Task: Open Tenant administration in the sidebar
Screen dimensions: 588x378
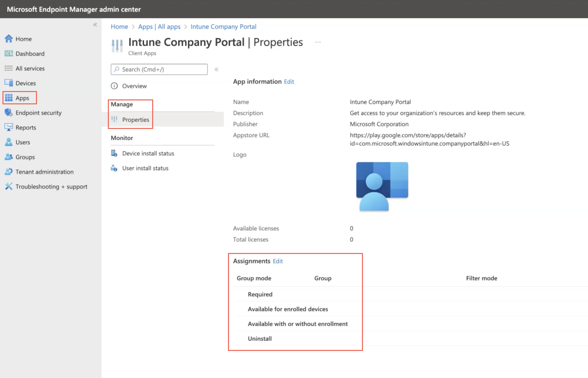Action: [x=45, y=172]
